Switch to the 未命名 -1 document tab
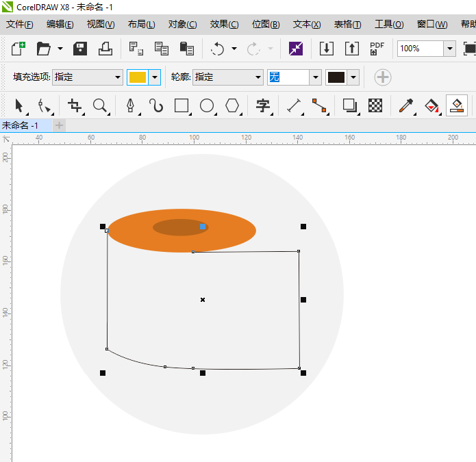Viewport: 476px width, 462px height. (x=21, y=125)
